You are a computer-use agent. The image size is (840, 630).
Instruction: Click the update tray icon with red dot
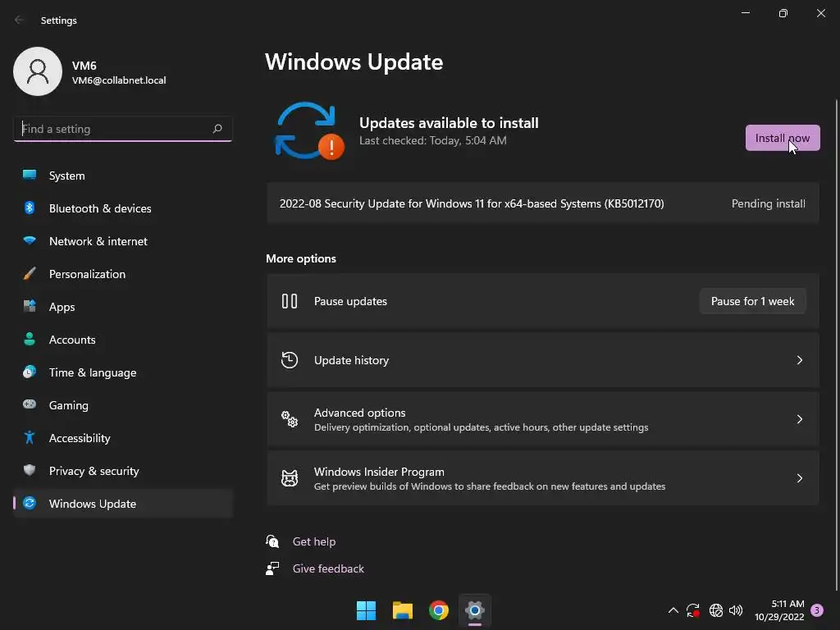(693, 610)
